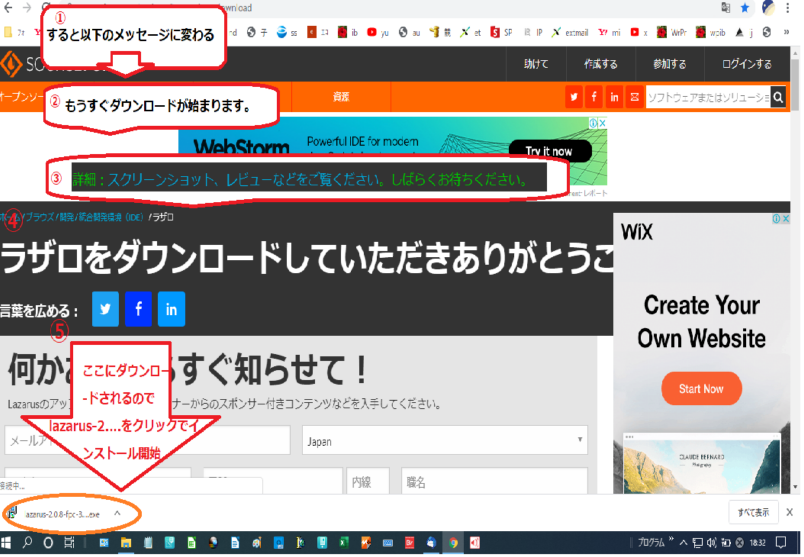Share via the large LinkedIn button
The height and width of the screenshot is (557, 804).
[171, 309]
